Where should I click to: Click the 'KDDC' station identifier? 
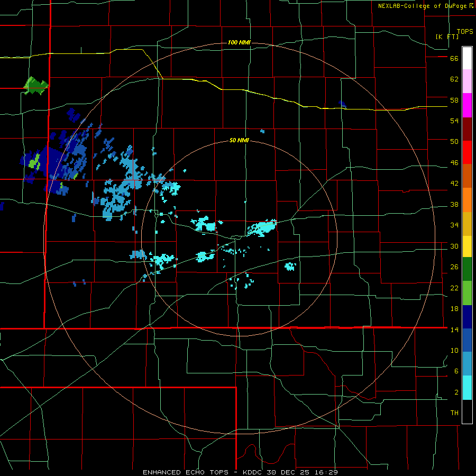(253, 472)
